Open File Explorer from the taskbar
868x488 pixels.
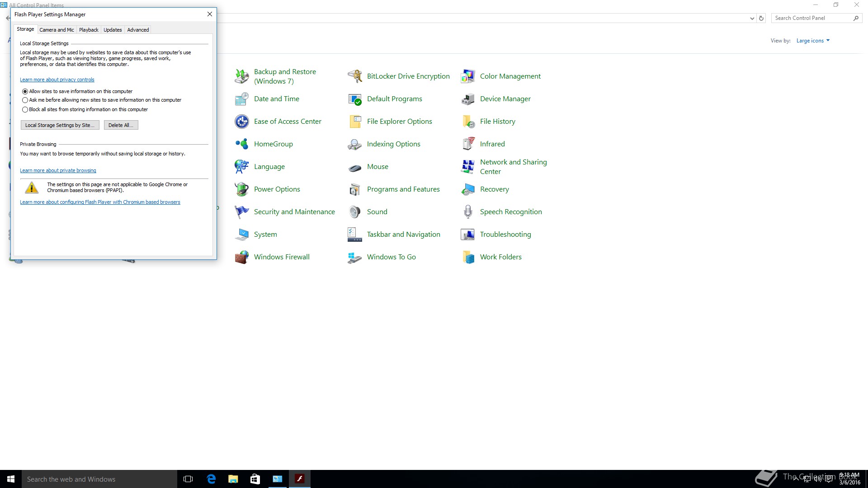233,479
